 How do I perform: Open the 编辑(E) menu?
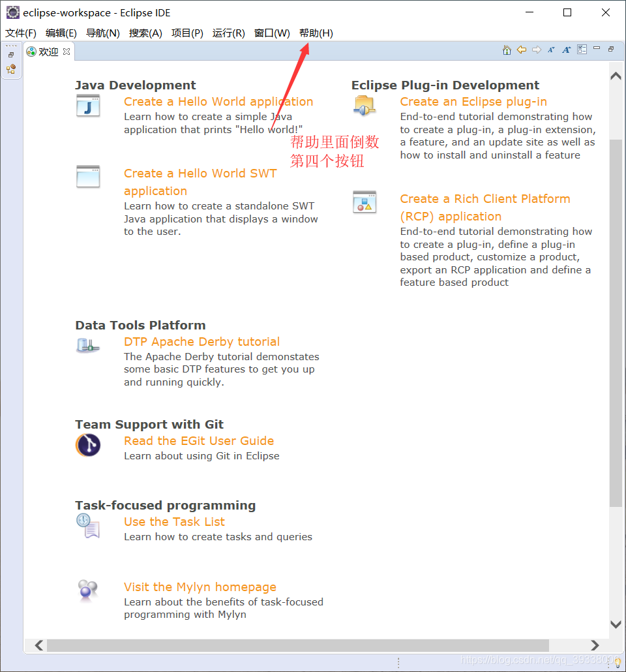tap(61, 33)
